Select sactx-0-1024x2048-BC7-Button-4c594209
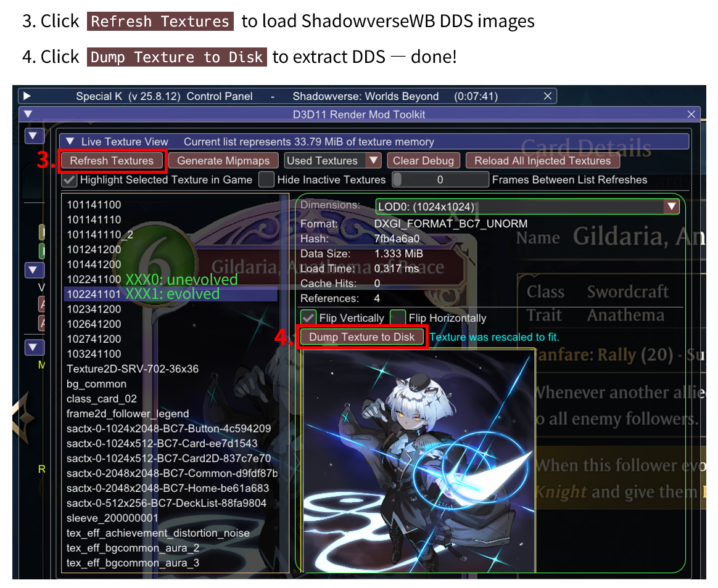 [x=168, y=429]
